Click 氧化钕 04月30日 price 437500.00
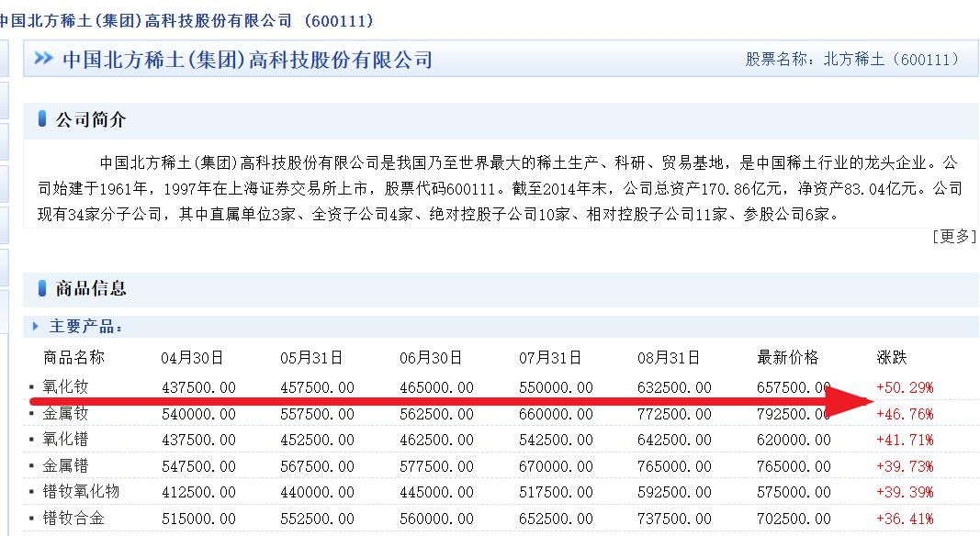 coord(198,388)
